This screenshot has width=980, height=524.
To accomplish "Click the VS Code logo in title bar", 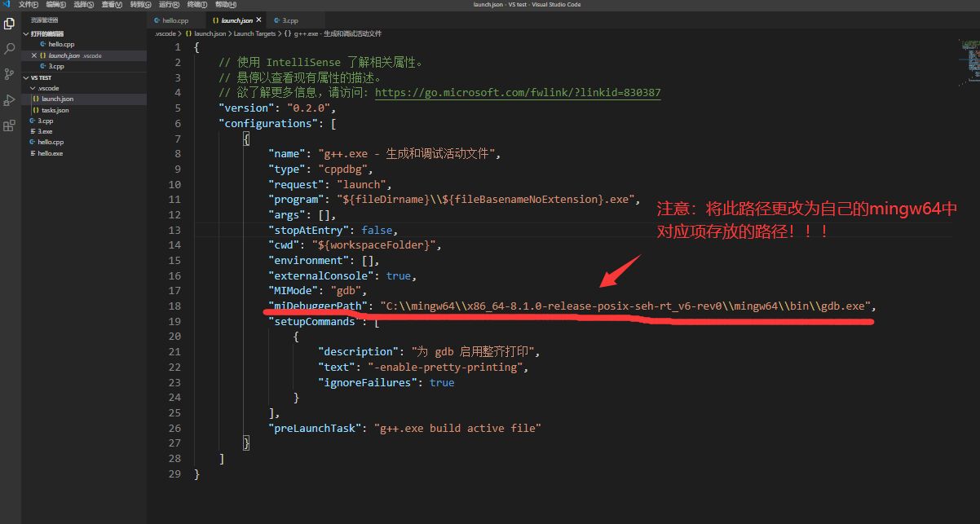I will coord(6,4).
